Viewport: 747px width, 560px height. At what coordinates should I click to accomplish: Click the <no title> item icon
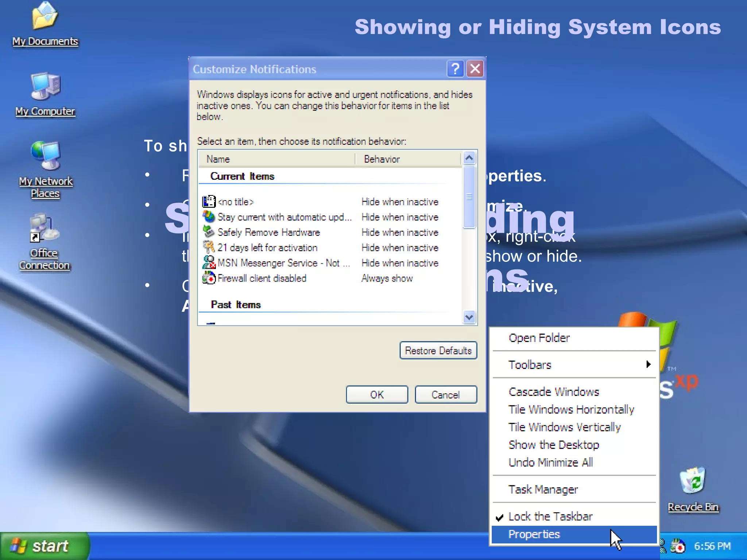click(209, 202)
